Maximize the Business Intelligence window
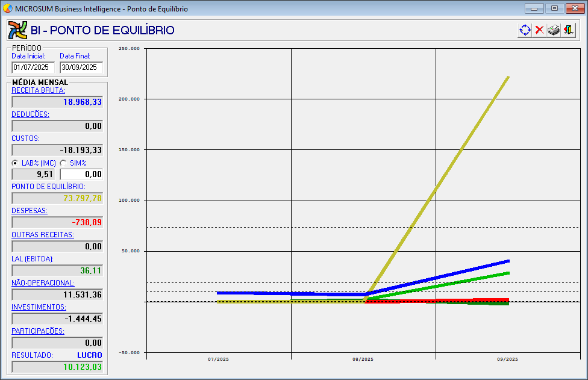Screen dimensions: 588x380 pos(555,8)
